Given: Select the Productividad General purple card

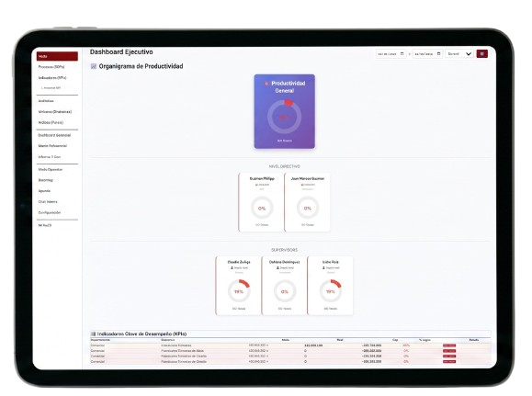Looking at the screenshot, I should pos(284,111).
